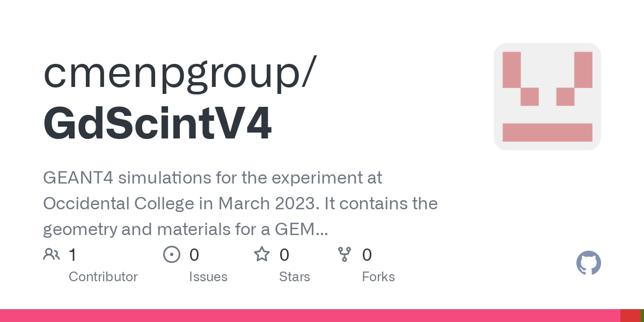Click the forks branch icon
The image size is (644, 322).
pos(345,254)
